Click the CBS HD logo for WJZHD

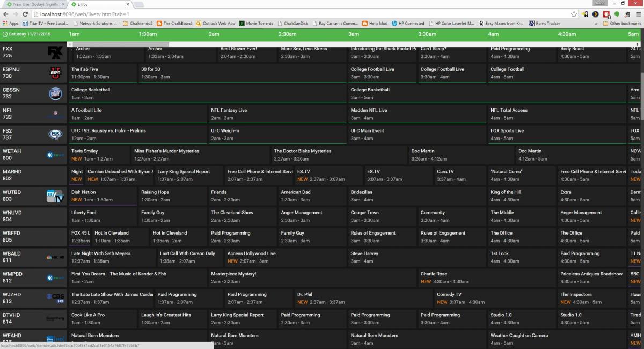point(55,298)
